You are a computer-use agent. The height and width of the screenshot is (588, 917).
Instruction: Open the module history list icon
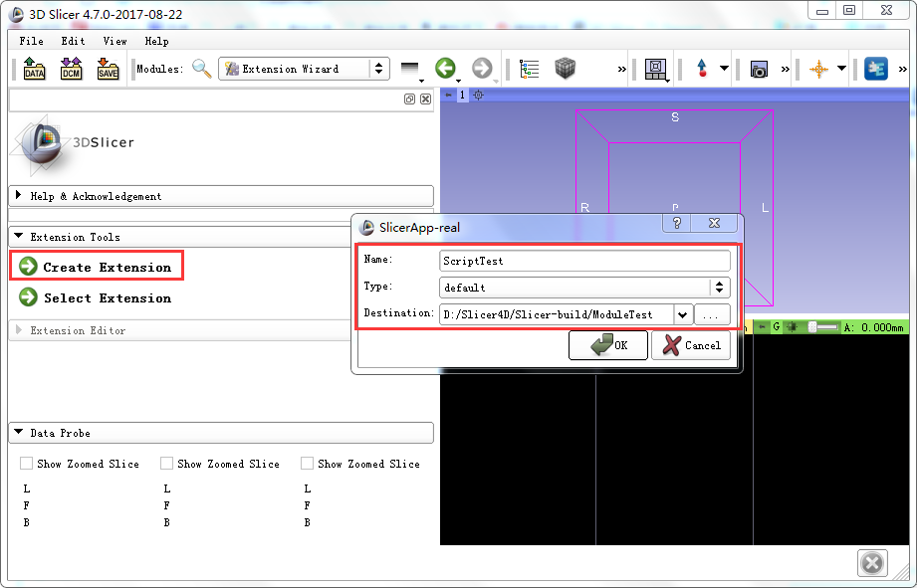pyautogui.click(x=410, y=69)
